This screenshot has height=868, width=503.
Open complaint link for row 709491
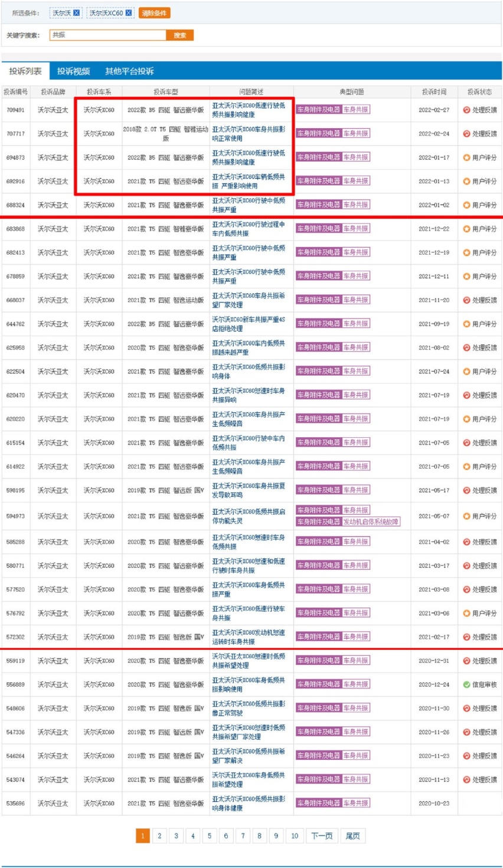[249, 110]
